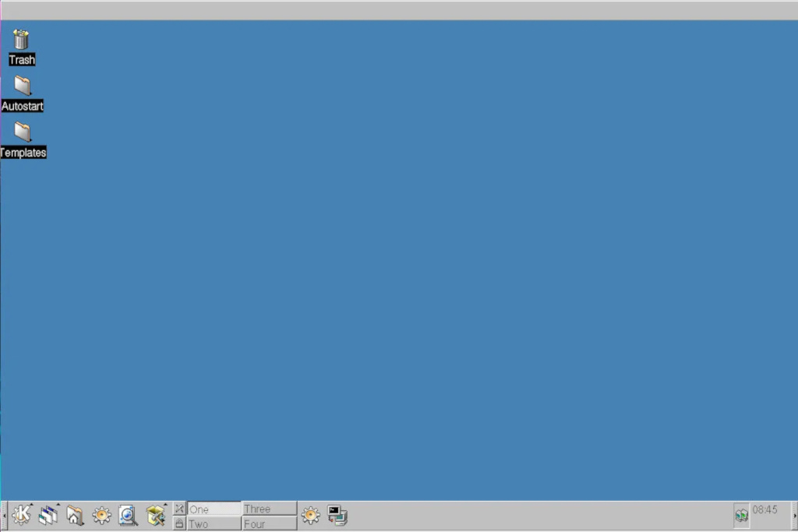The height and width of the screenshot is (532, 798).
Task: Switch to virtual desktop Four
Action: pos(269,523)
